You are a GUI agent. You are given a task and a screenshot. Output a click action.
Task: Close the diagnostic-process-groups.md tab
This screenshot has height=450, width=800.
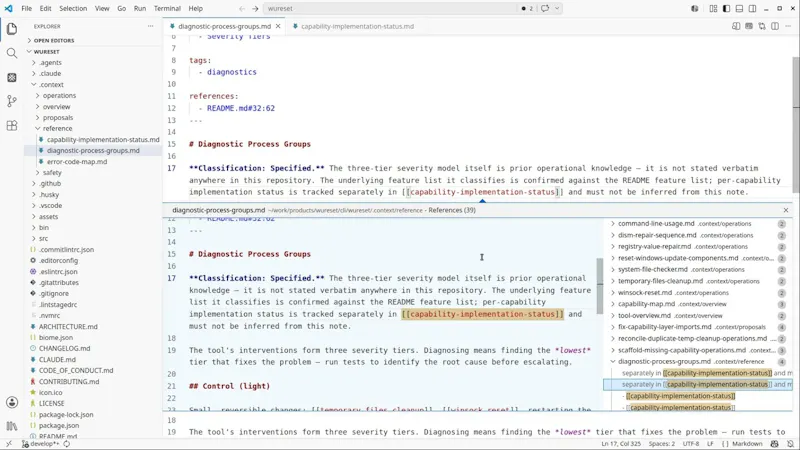278,26
